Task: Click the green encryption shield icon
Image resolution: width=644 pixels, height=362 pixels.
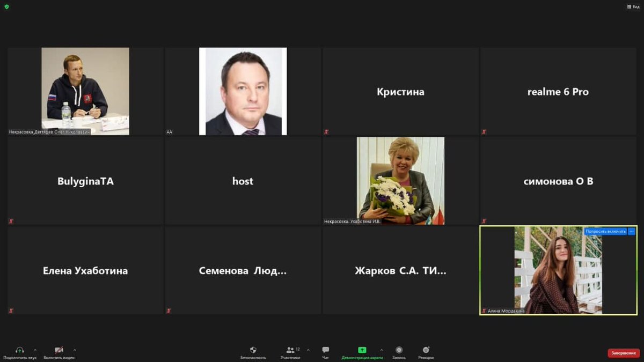Action: coord(6,6)
